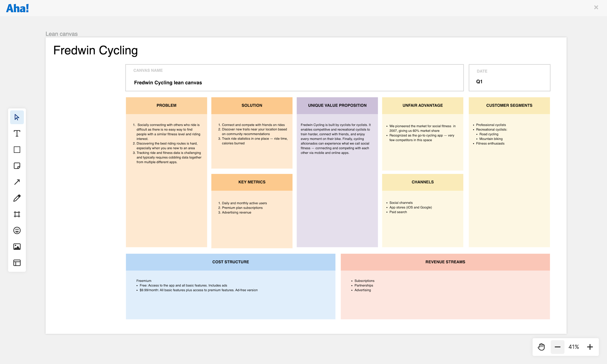The height and width of the screenshot is (364, 607).
Task: Click the 41% zoom level
Action: click(574, 347)
